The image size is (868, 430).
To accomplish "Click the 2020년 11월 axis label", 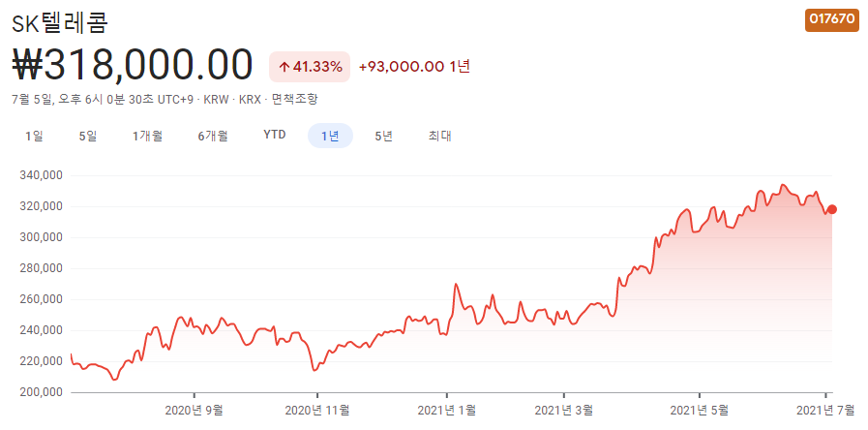I will 317,410.
